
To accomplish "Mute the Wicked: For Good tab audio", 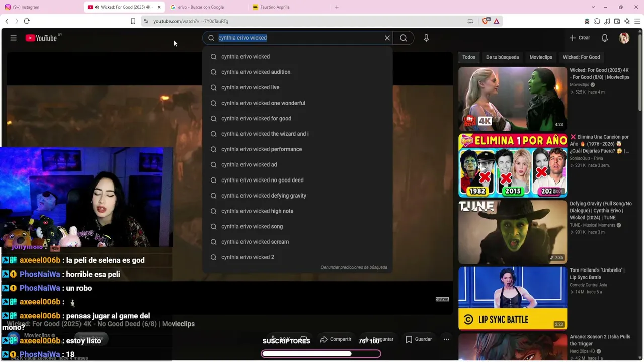I will (x=97, y=7).
